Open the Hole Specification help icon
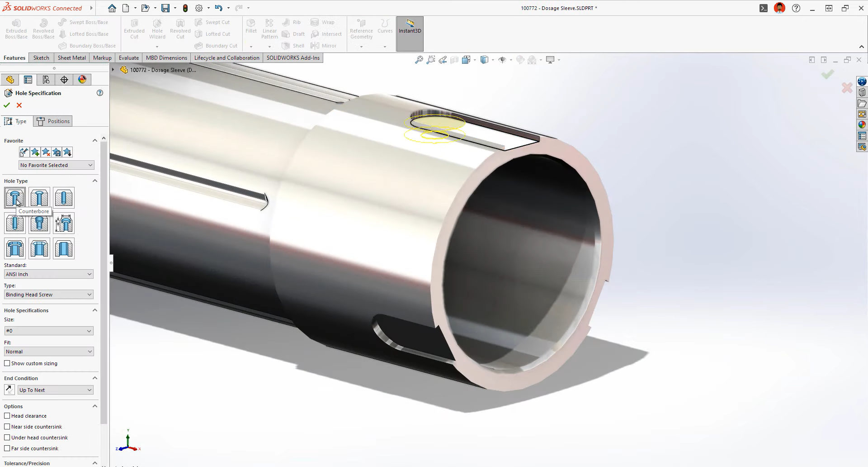 pyautogui.click(x=100, y=93)
